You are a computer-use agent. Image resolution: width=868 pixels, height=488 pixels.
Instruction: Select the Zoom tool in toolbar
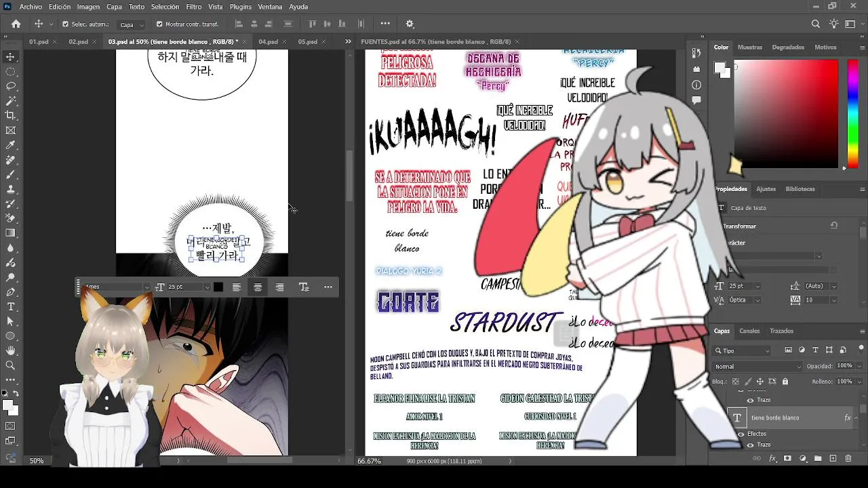[10, 365]
